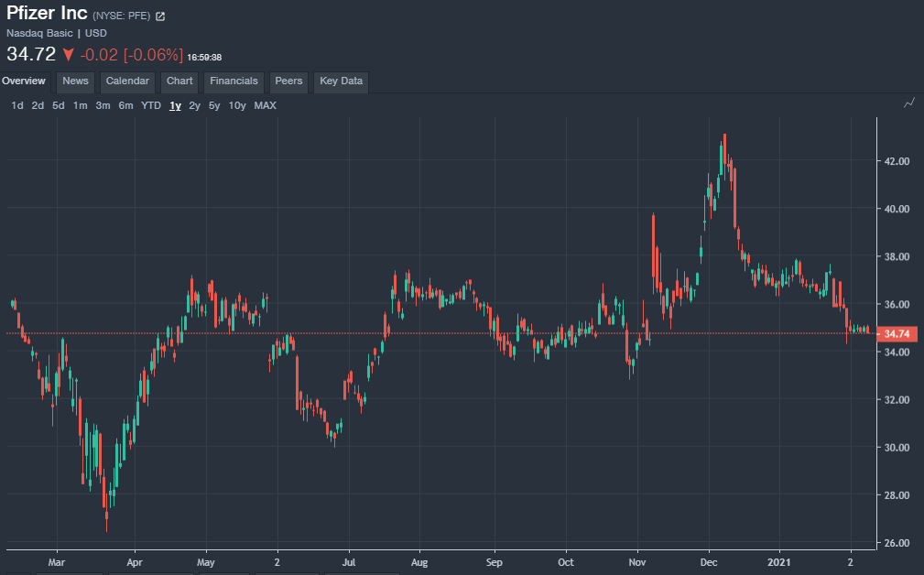The height and width of the screenshot is (575, 924).
Task: Set chart range to 1d
Action: point(17,105)
